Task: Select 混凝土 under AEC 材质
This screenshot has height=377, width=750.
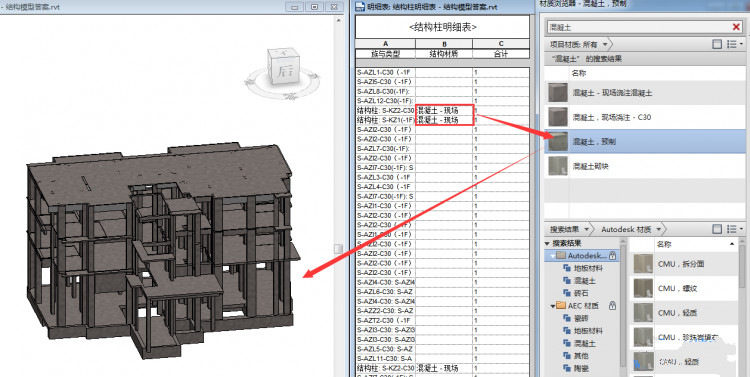Action: [585, 343]
